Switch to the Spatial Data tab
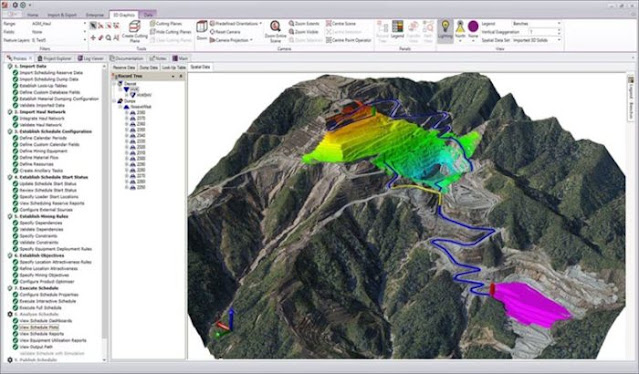Viewport: 639px width, 374px height. tap(200, 67)
